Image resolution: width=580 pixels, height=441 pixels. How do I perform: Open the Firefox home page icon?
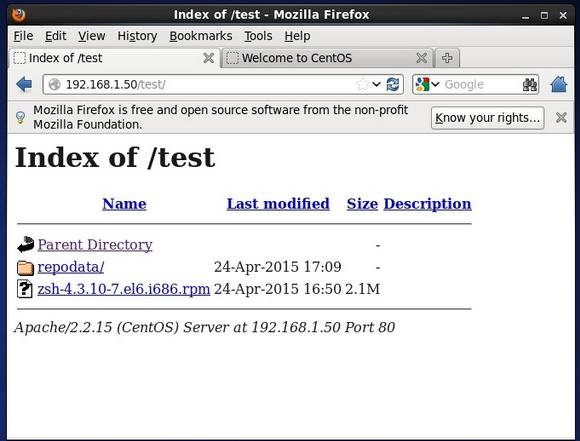click(559, 84)
